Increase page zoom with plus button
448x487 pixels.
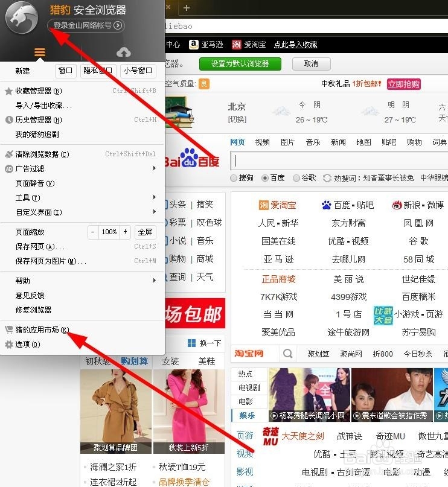125,232
